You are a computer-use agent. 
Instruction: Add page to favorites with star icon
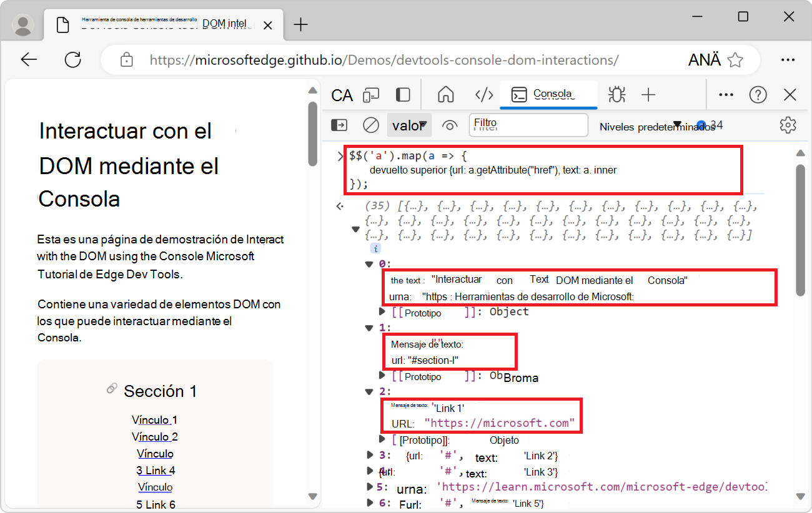[736, 59]
